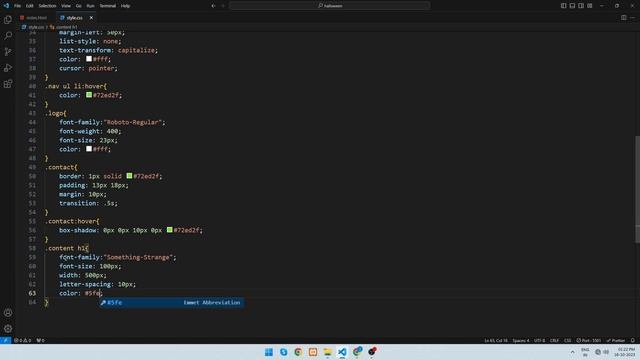Show hidden system tray icons chevron

pyautogui.click(x=572, y=352)
